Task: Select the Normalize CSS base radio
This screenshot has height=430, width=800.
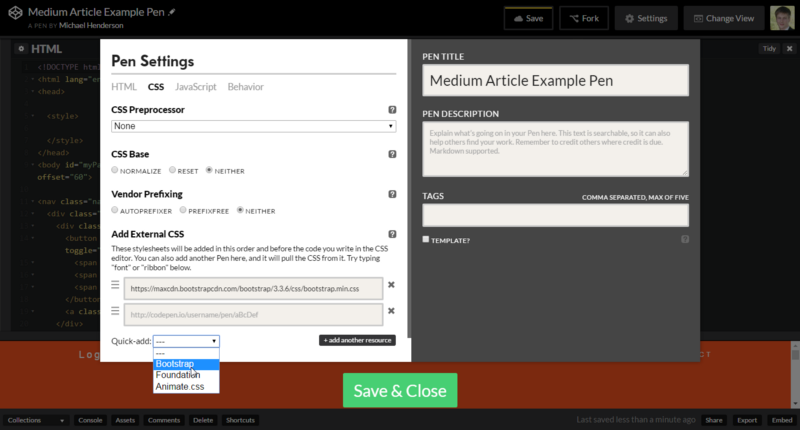Action: 115,171
